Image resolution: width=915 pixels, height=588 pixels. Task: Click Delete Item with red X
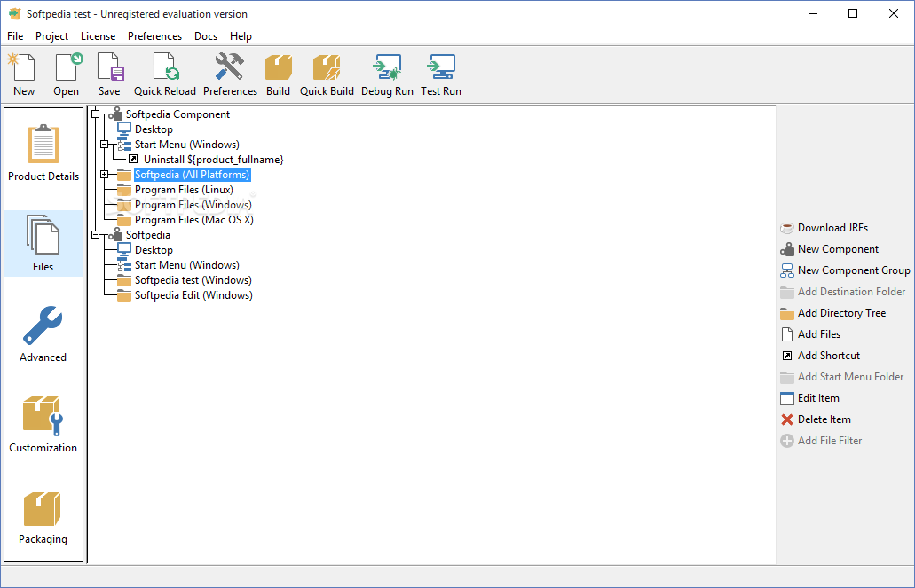816,419
